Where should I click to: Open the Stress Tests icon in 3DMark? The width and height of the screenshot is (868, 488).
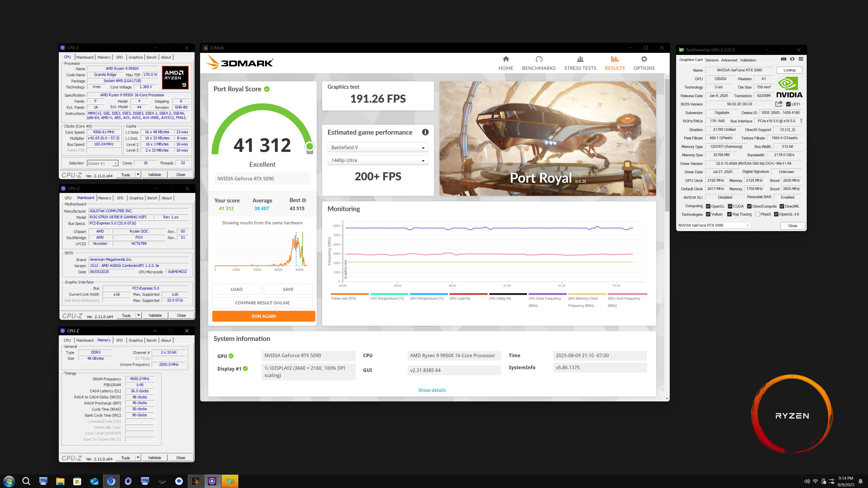pyautogui.click(x=580, y=59)
